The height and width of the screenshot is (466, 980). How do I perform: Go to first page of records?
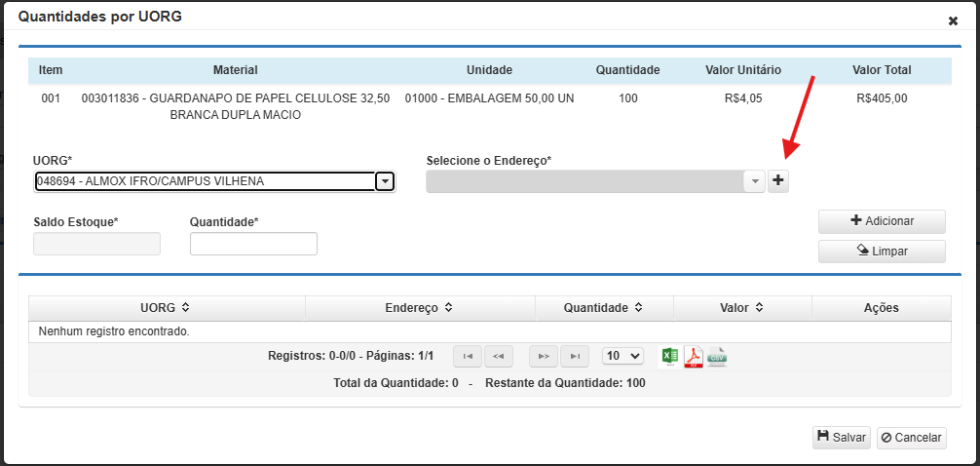point(469,357)
